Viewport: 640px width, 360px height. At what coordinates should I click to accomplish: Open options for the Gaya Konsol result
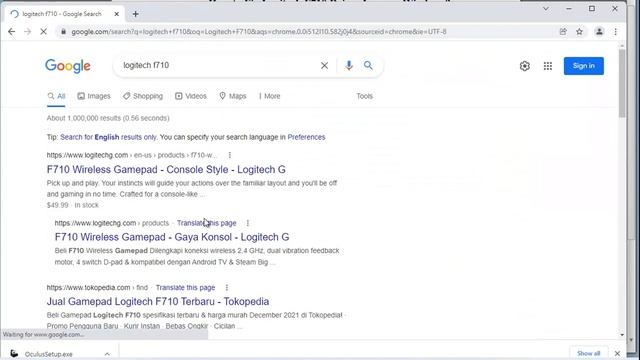[x=248, y=223]
